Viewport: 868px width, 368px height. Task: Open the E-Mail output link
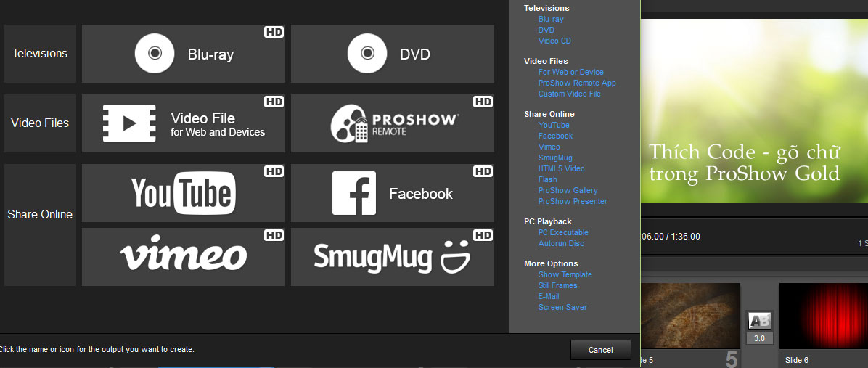(x=549, y=296)
